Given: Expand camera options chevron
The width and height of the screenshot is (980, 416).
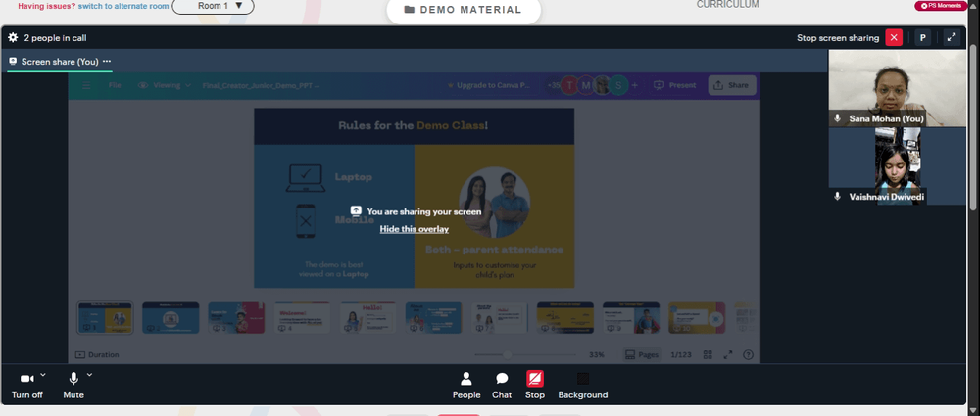Looking at the screenshot, I should 42,375.
